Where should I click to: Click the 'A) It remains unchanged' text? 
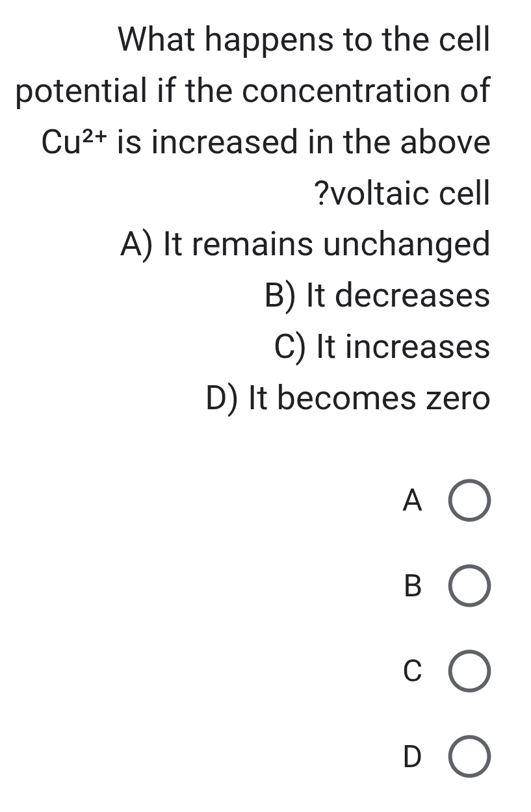pos(305,245)
